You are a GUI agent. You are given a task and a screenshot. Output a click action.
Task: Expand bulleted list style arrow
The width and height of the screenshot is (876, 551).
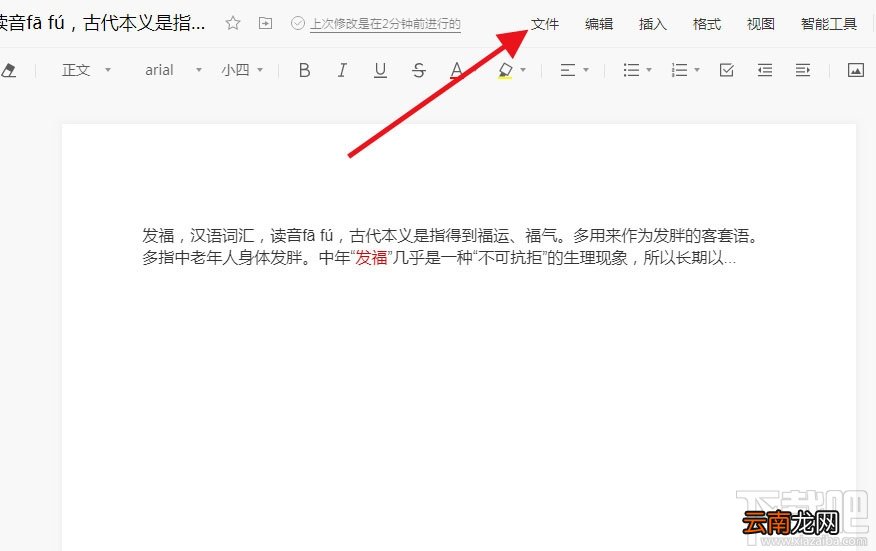point(649,70)
